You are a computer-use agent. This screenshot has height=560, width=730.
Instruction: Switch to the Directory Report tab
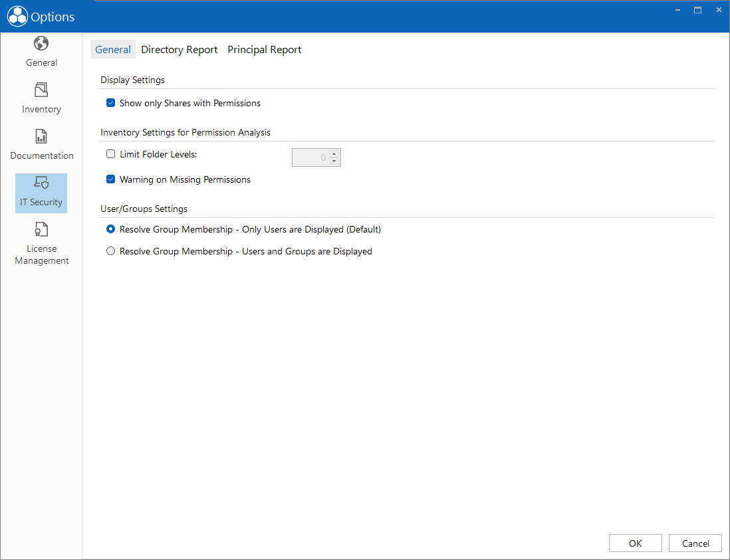[x=180, y=49]
